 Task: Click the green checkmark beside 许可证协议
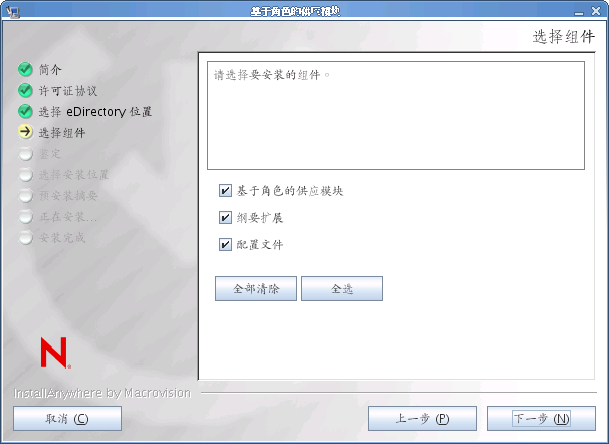tap(25, 90)
